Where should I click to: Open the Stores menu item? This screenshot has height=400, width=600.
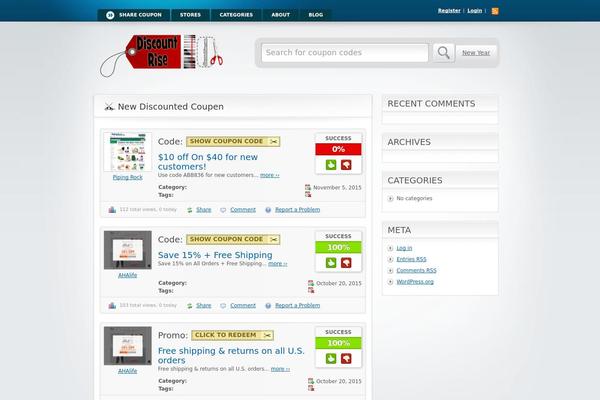point(190,15)
